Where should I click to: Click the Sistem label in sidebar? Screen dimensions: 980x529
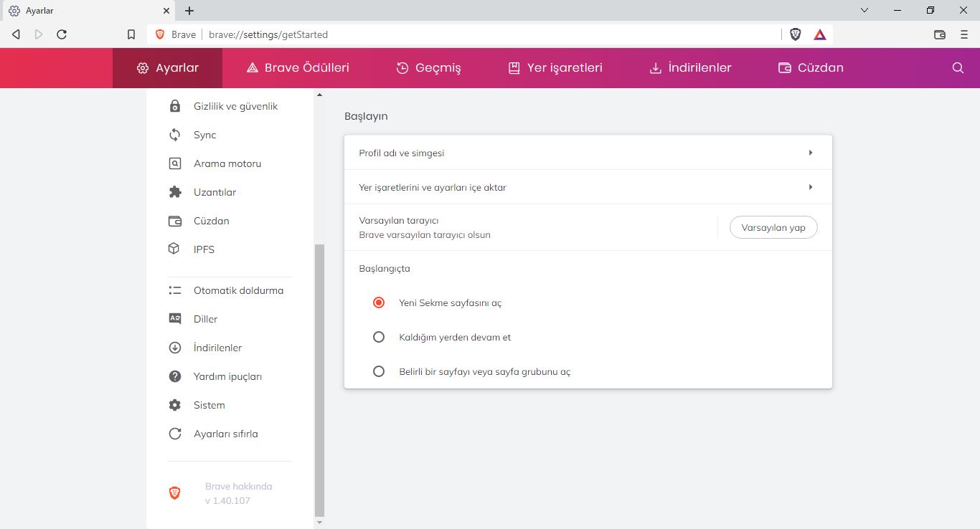point(209,405)
